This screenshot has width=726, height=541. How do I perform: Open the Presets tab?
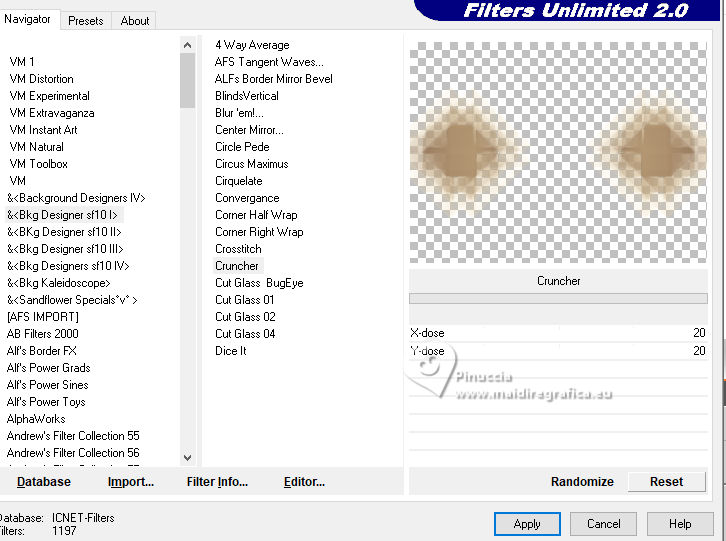86,21
